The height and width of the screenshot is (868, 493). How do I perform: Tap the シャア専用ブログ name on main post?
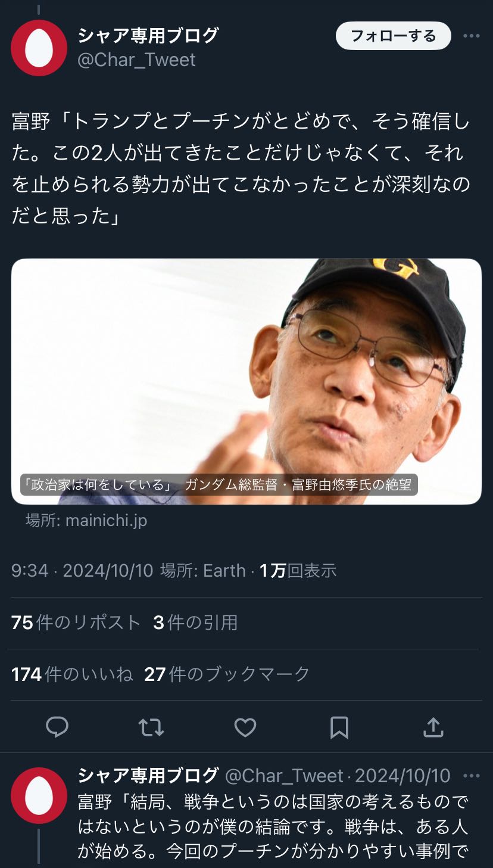coord(148,36)
